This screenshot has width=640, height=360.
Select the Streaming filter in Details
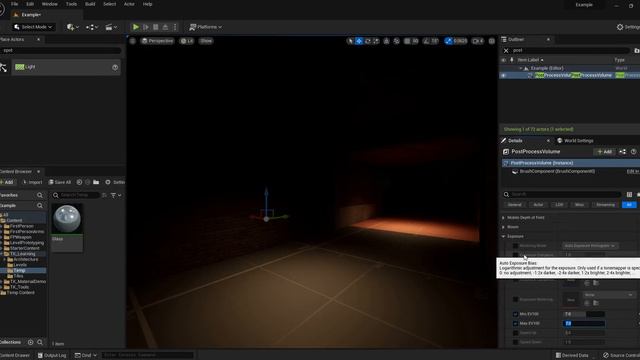click(x=605, y=204)
